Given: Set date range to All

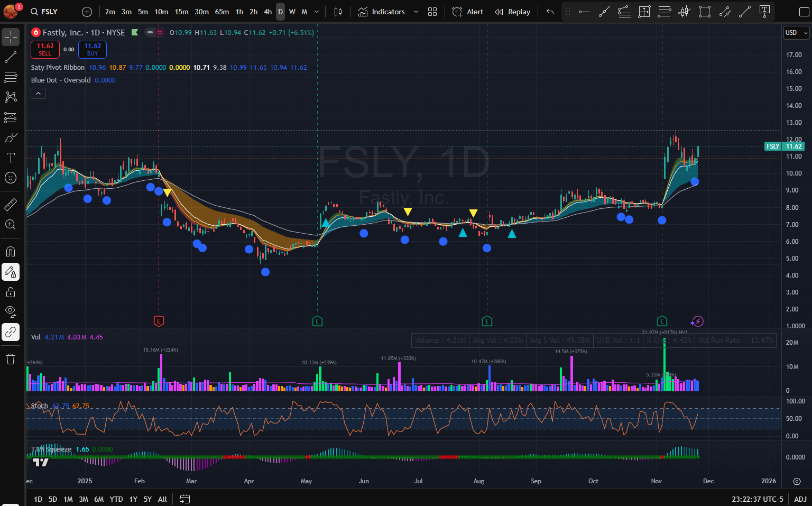Looking at the screenshot, I should [x=162, y=499].
